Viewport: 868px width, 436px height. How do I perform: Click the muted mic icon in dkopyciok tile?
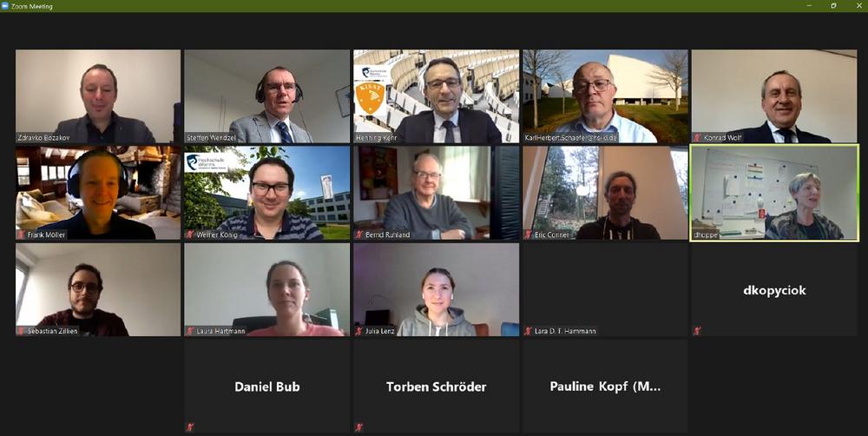(698, 331)
